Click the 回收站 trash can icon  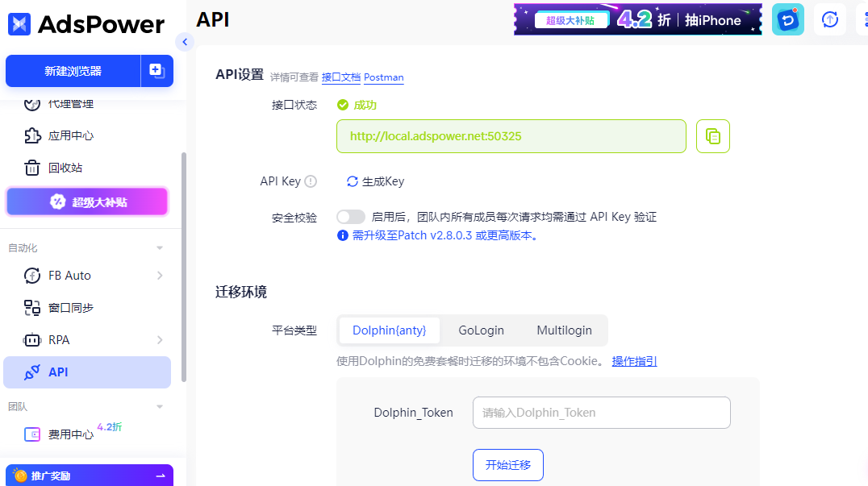coord(32,168)
